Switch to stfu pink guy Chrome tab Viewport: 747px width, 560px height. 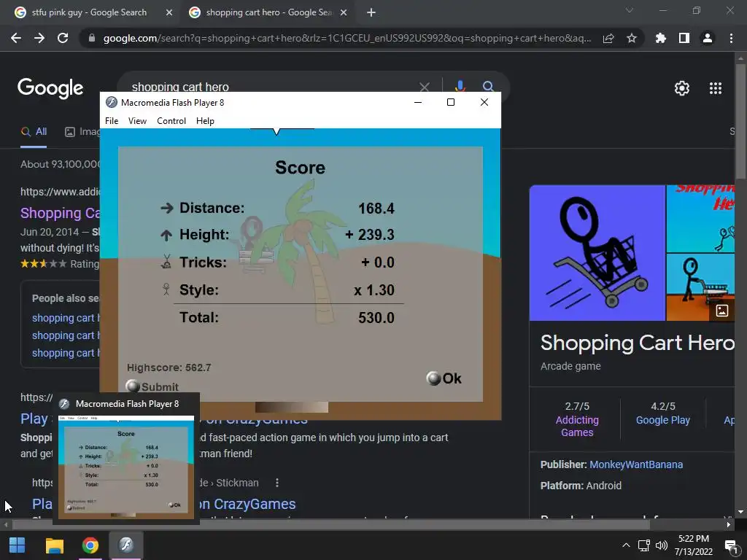click(x=89, y=12)
